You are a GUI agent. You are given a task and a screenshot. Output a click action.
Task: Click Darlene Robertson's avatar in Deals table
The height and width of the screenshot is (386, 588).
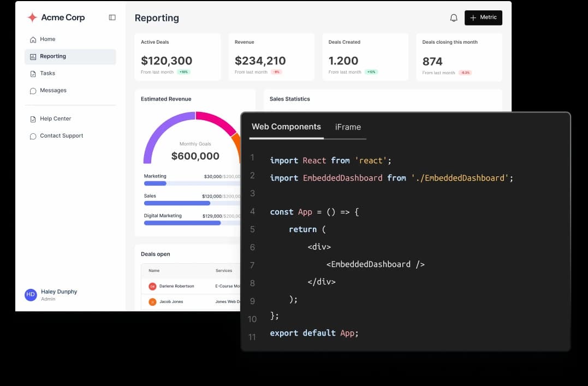(152, 286)
